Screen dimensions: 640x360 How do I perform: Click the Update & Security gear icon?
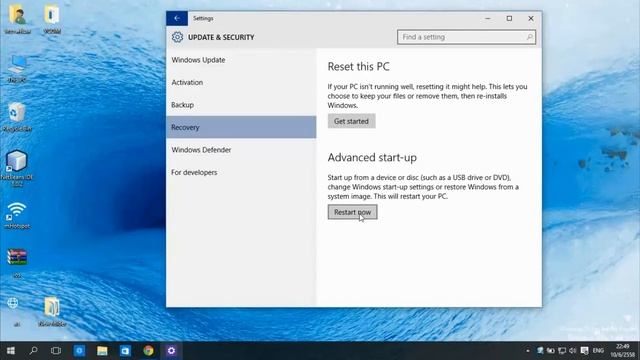177,37
